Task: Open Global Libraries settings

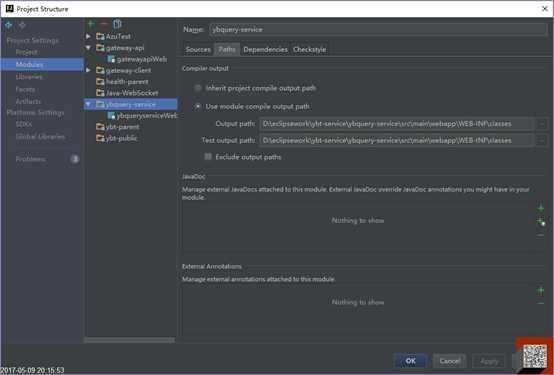Action: (40, 136)
